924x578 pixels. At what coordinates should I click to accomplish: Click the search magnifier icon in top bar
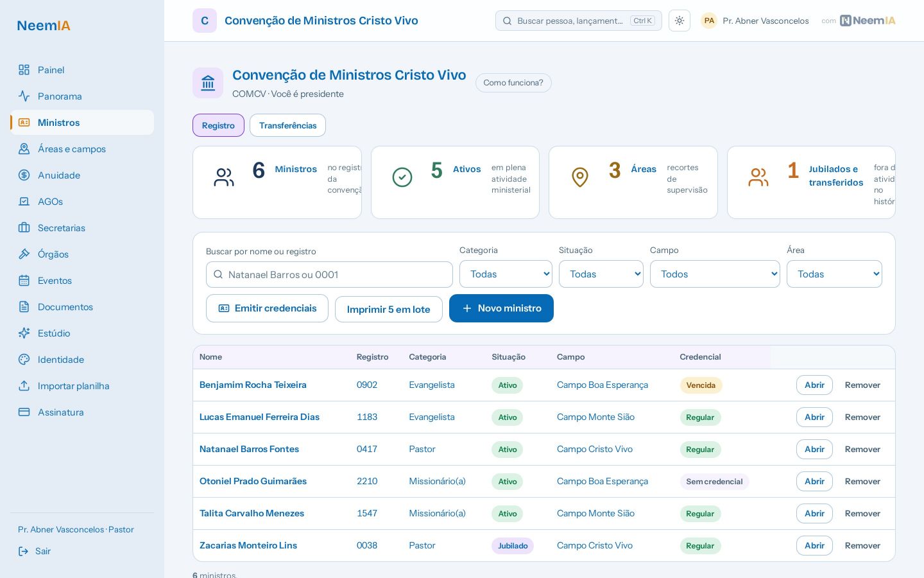tap(507, 21)
